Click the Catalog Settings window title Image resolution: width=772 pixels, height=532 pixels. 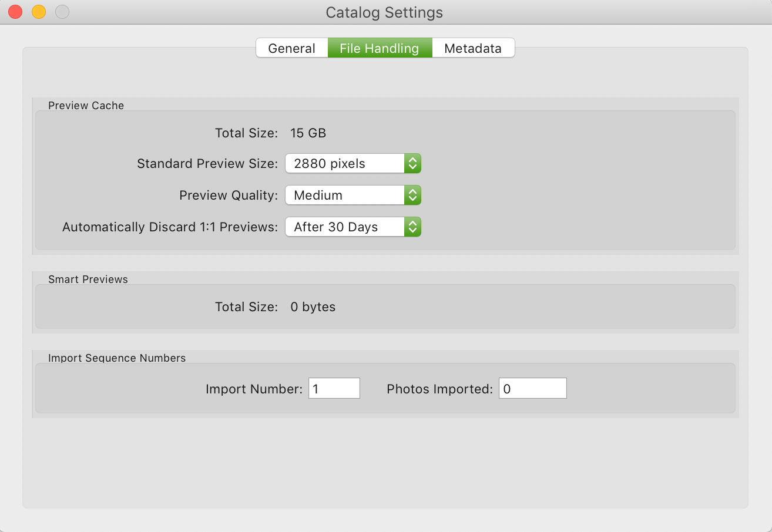(384, 12)
